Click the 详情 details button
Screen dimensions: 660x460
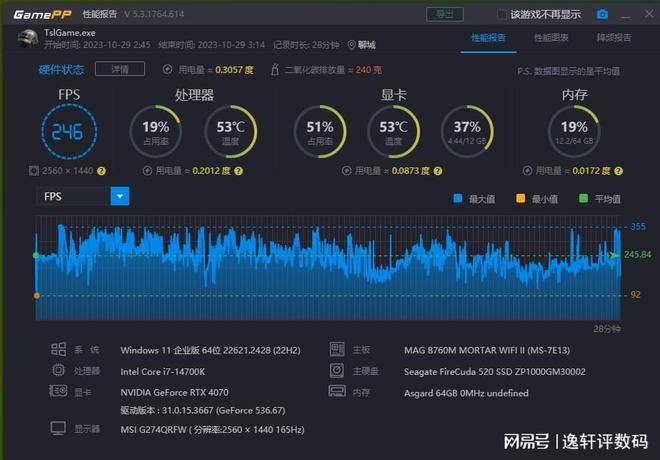point(120,69)
